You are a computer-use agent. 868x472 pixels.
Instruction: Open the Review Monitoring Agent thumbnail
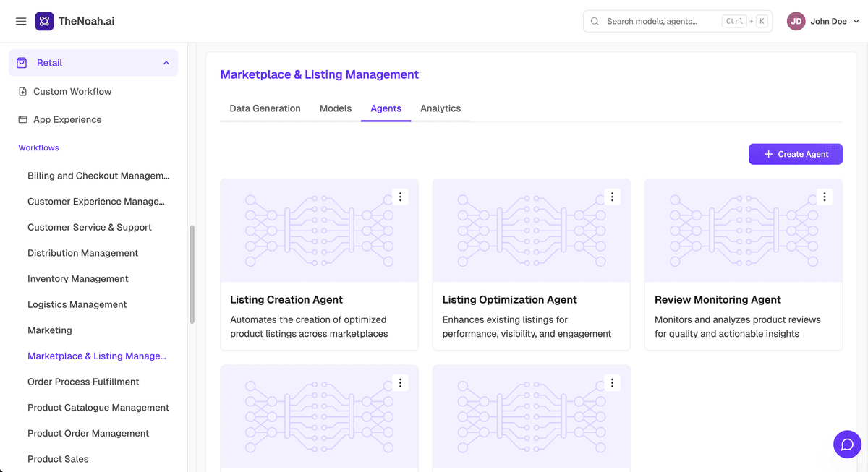(744, 231)
